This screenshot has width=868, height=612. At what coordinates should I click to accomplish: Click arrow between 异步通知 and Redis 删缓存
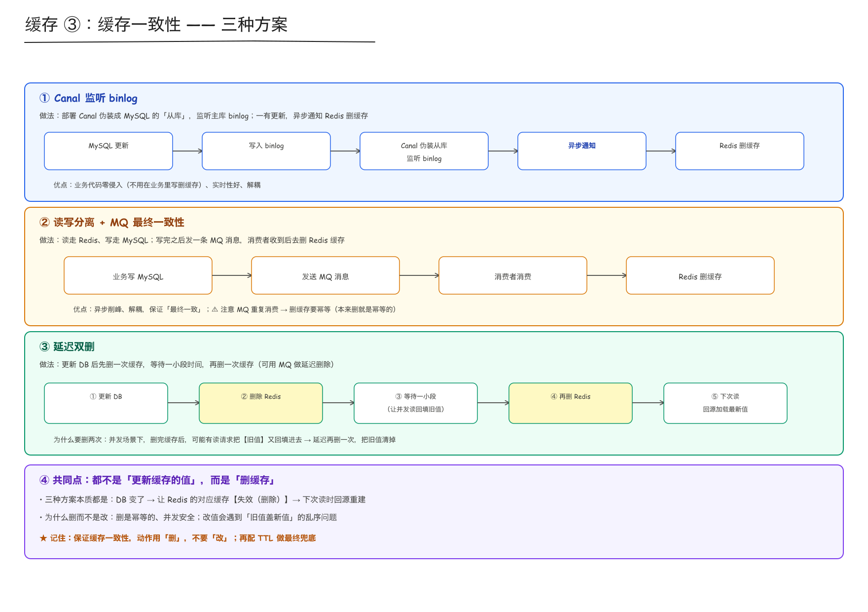[x=661, y=151]
